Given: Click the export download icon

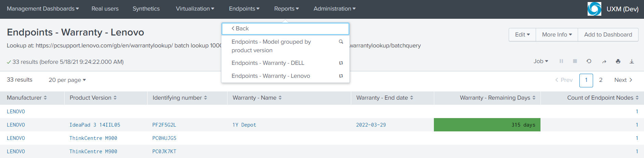Looking at the screenshot, I should coord(632,61).
